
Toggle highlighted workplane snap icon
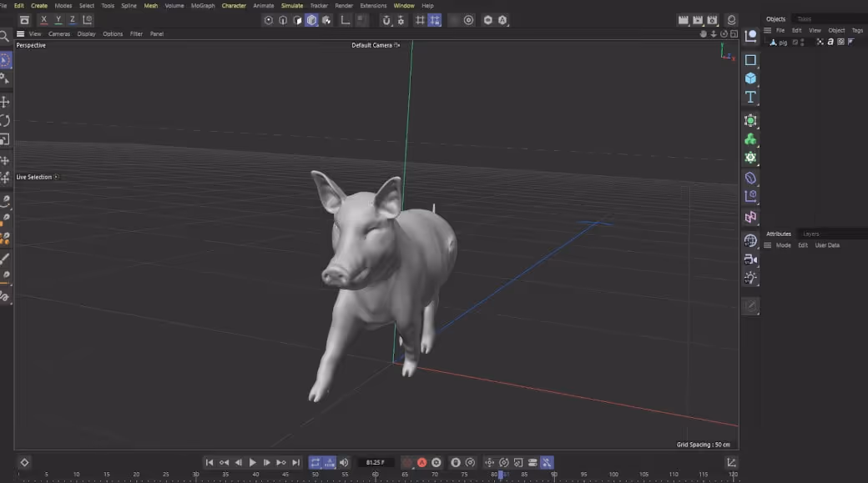pos(435,21)
